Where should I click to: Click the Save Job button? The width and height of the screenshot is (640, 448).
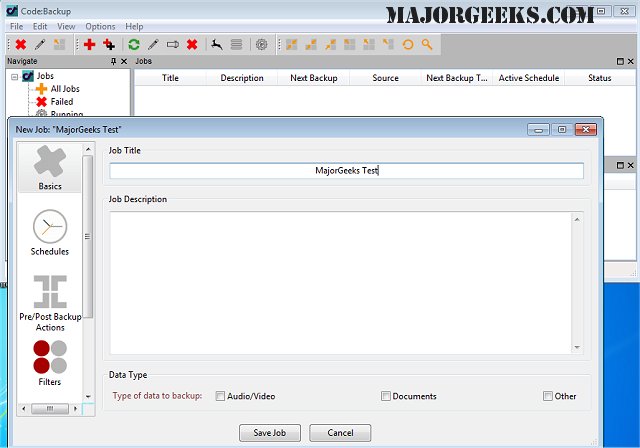[270, 433]
